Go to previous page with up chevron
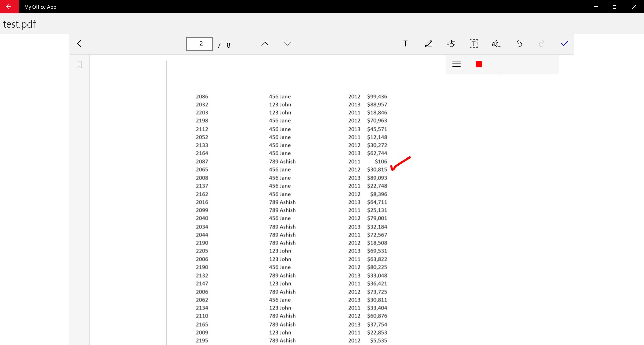Image resolution: width=644 pixels, height=345 pixels. [265, 44]
